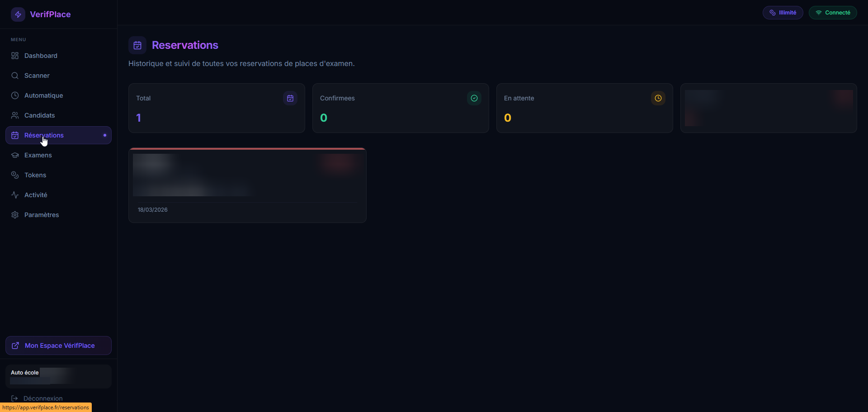Navigate to the Examens page
Image resolution: width=868 pixels, height=412 pixels.
pos(38,155)
